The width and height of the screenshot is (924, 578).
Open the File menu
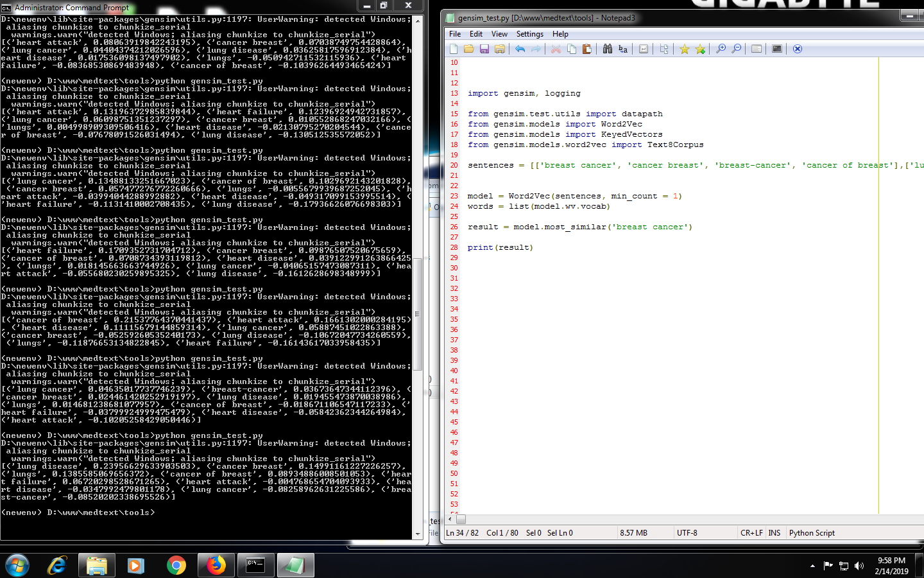tap(454, 33)
